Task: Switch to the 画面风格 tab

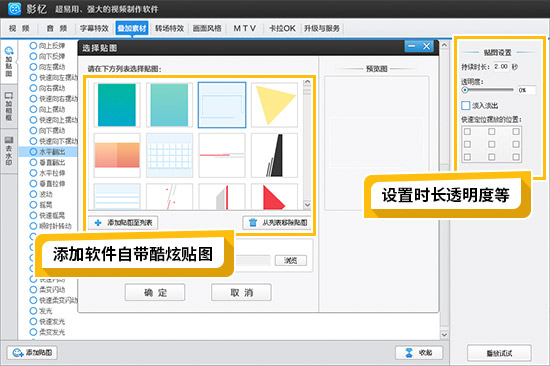Action: point(207,28)
